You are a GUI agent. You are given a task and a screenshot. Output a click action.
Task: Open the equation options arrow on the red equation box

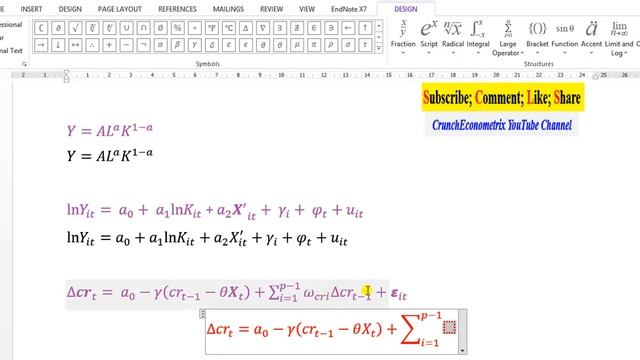tap(462, 350)
